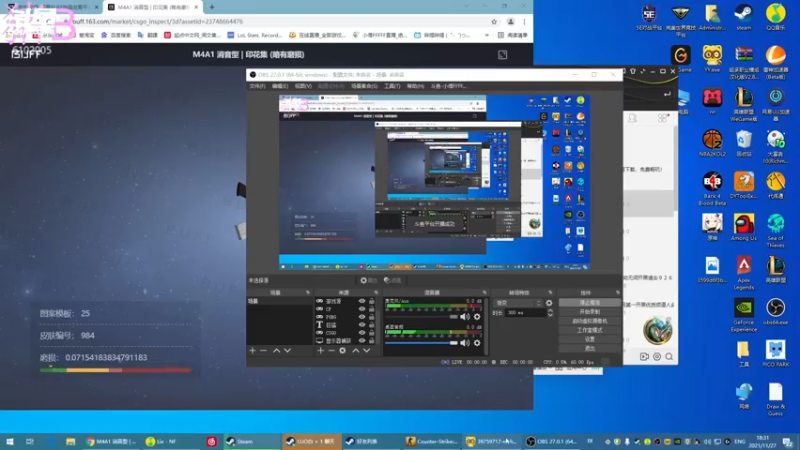Image resolution: width=800 pixels, height=450 pixels.
Task: Move the selected source down with the arrow
Action: (366, 351)
